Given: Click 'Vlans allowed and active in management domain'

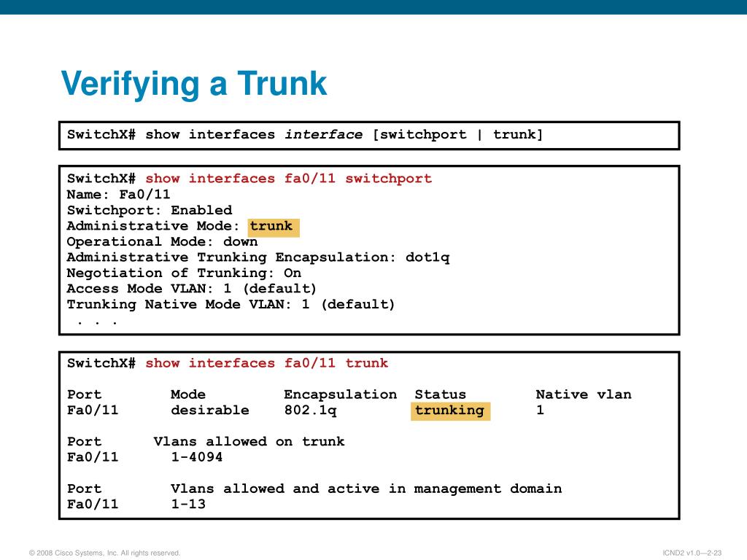Looking at the screenshot, I should (366, 489).
